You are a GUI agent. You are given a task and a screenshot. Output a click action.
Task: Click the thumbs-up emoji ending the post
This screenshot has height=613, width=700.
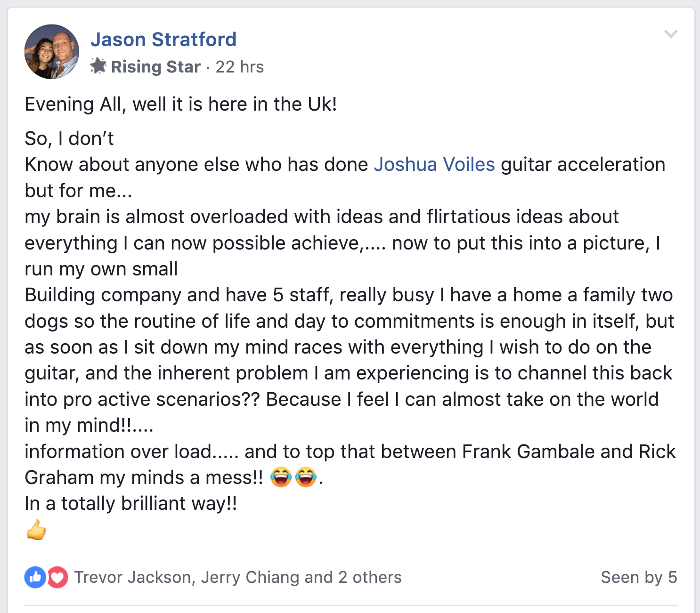click(x=36, y=530)
